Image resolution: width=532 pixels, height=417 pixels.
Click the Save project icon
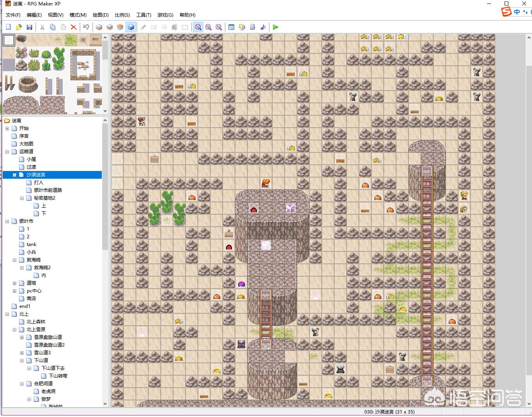(29, 27)
